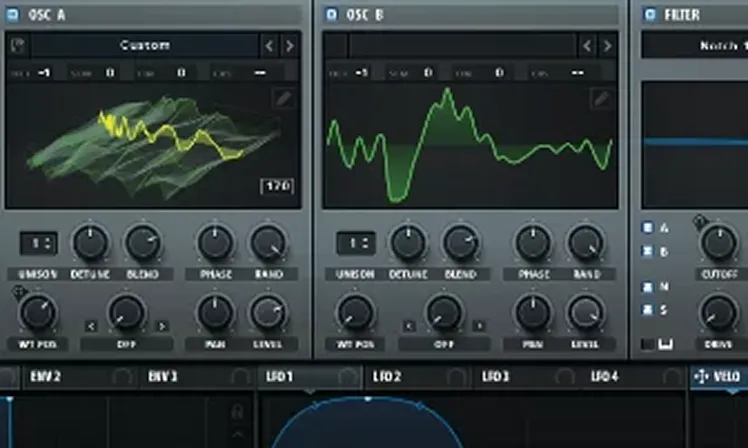Open the Custom wavetable selector in OSC A
The image size is (748, 448).
pos(145,45)
